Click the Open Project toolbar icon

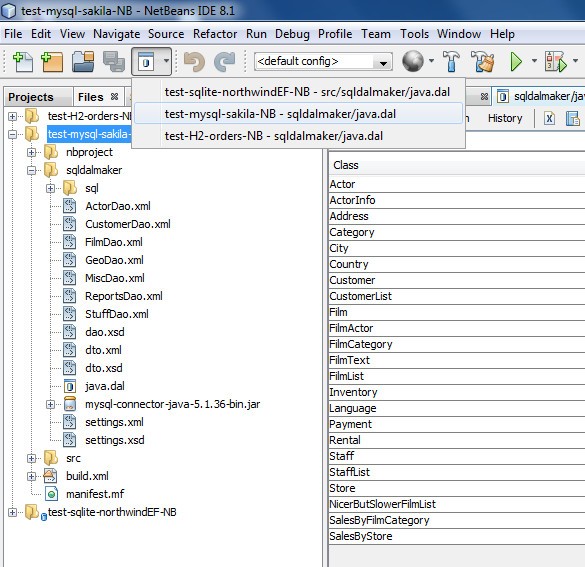click(x=83, y=62)
